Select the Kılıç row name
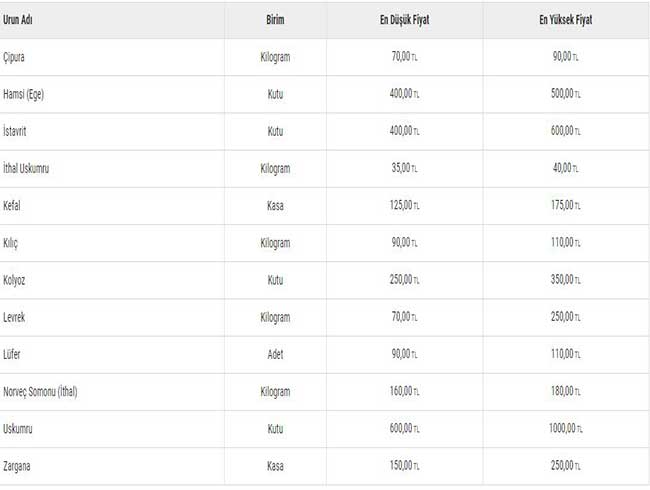 coord(14,243)
